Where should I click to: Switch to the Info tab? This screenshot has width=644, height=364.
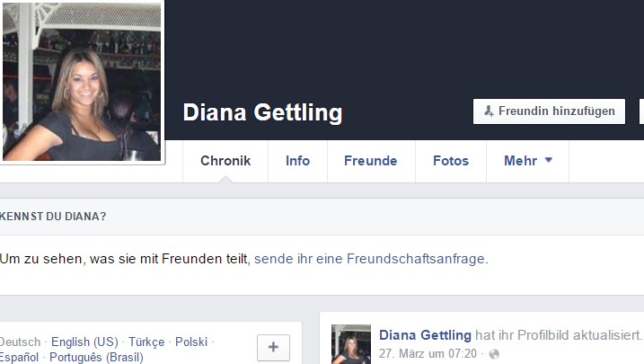tap(298, 161)
